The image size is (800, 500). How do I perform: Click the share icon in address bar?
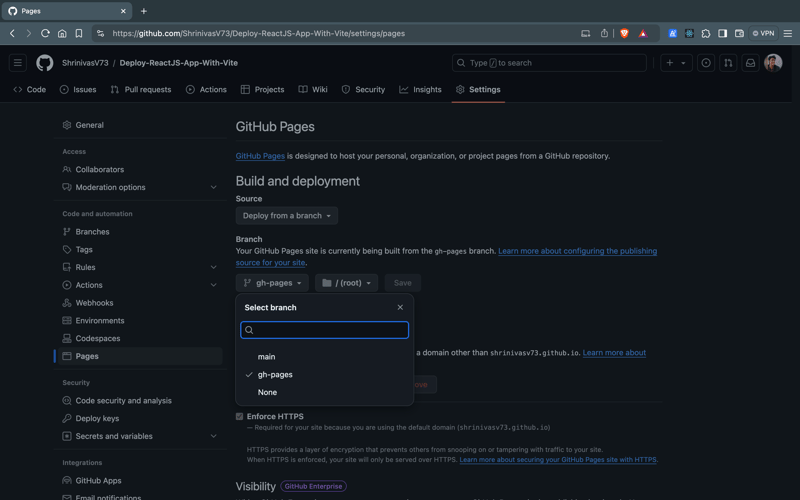(604, 33)
